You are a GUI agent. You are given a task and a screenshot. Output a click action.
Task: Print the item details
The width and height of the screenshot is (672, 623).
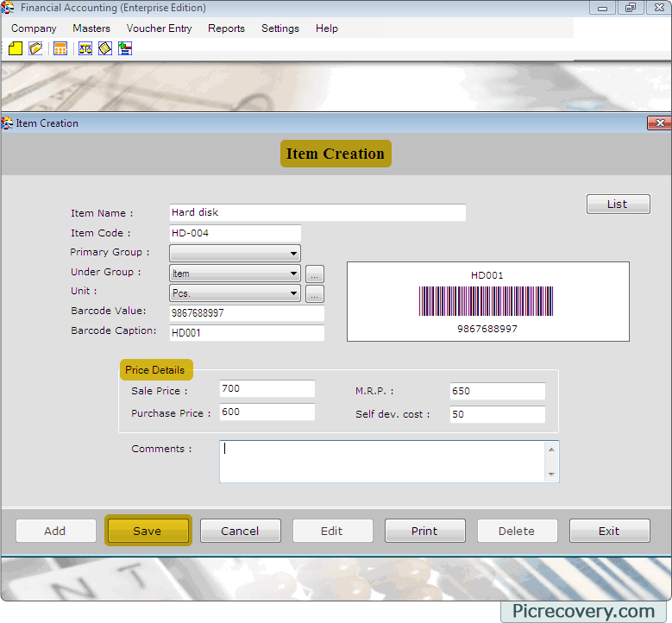(x=424, y=531)
